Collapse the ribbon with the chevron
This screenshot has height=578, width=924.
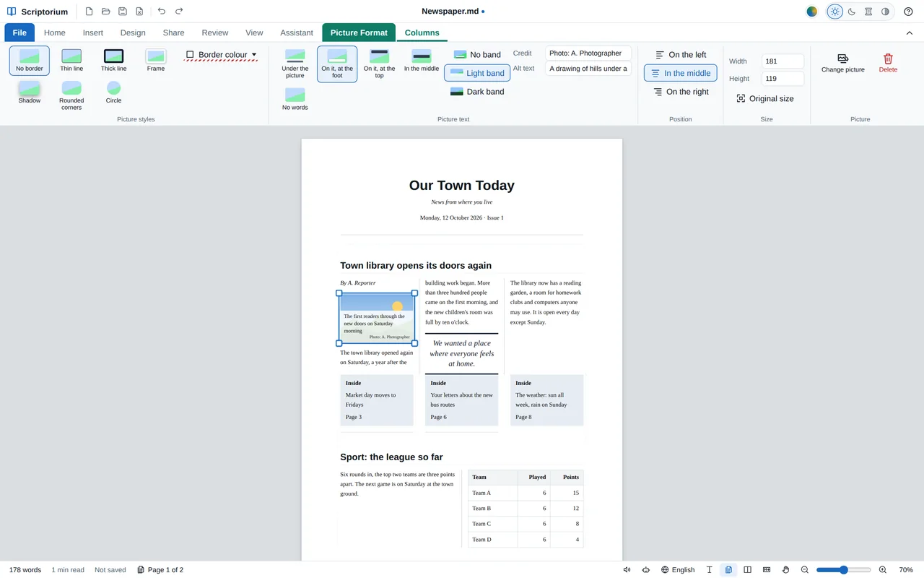coord(909,33)
